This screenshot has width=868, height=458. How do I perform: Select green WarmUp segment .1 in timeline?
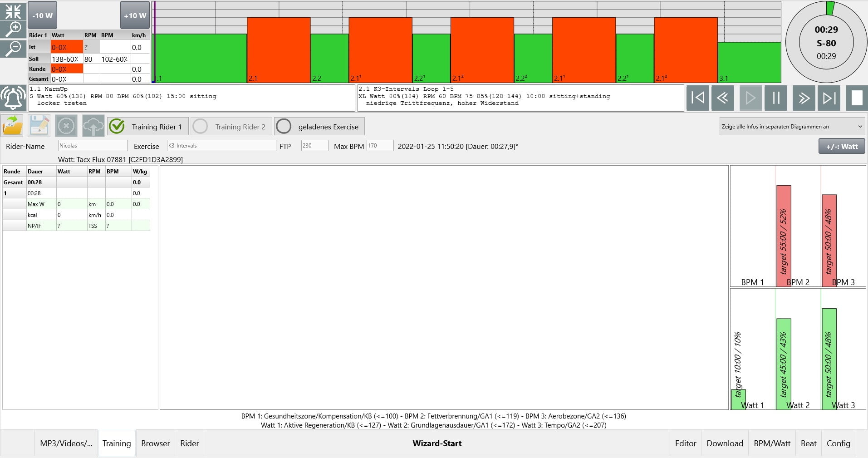pos(200,58)
